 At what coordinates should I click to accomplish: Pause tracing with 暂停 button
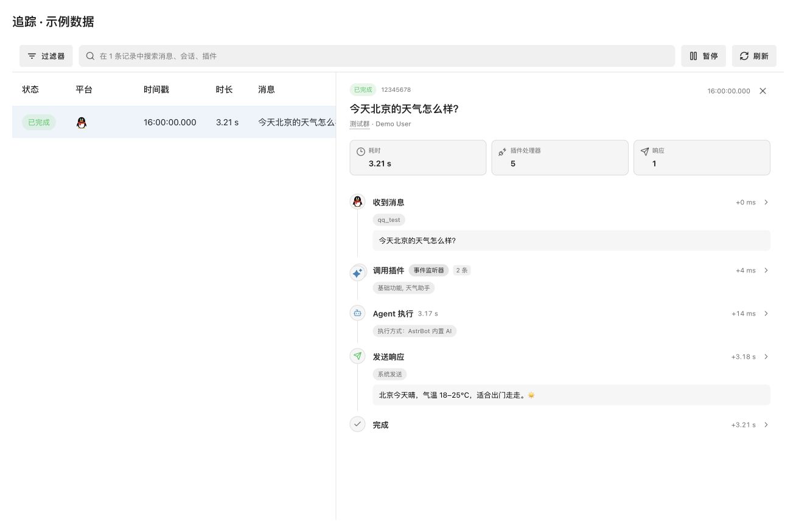click(x=703, y=56)
